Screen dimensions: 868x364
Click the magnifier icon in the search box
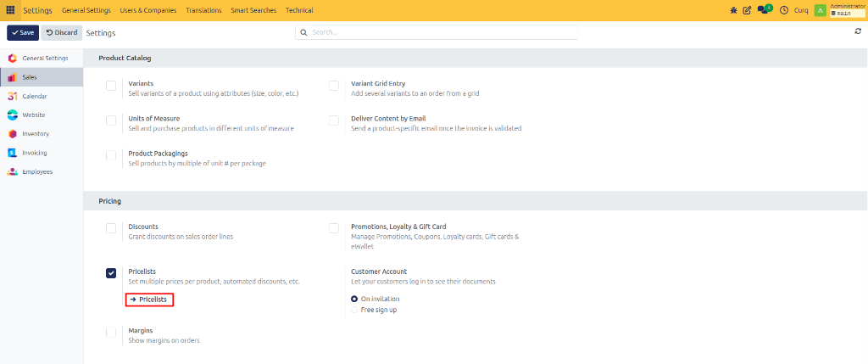303,32
